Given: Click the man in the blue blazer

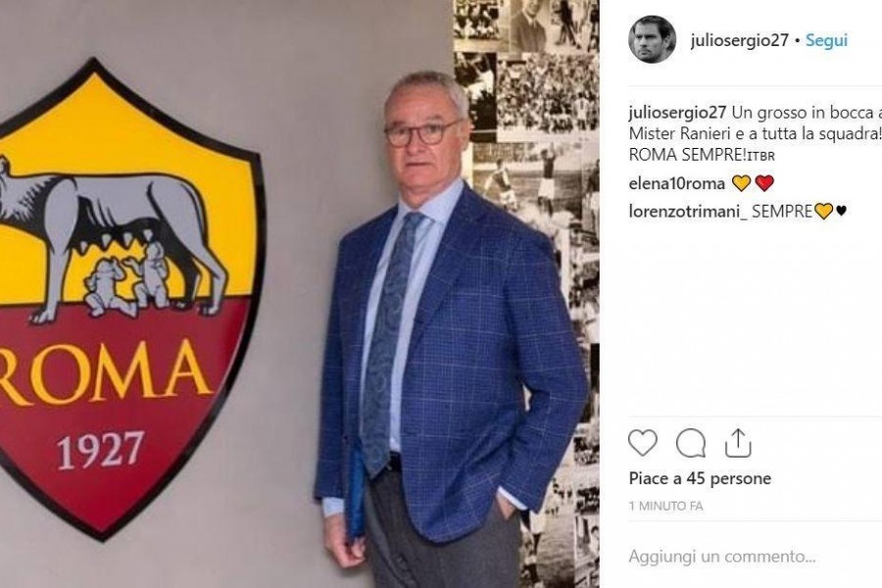Looking at the screenshot, I should tap(450, 332).
